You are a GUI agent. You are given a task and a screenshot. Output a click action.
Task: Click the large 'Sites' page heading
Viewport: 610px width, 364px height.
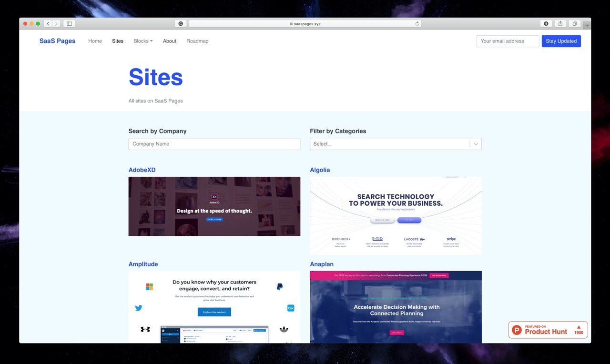click(156, 77)
